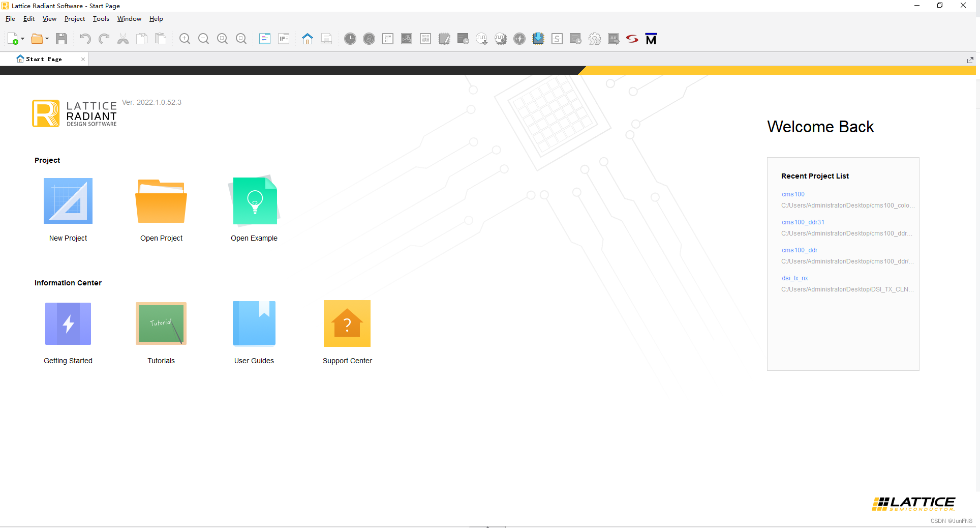This screenshot has height=528, width=980.
Task: Click the Timing Constraint clock icon
Action: click(x=350, y=39)
